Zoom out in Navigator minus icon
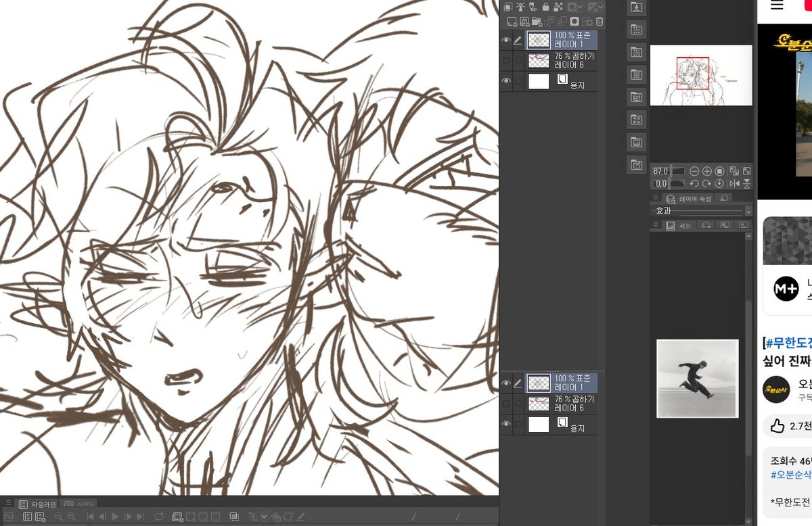Viewport: 812px width, 526px height. 694,171
